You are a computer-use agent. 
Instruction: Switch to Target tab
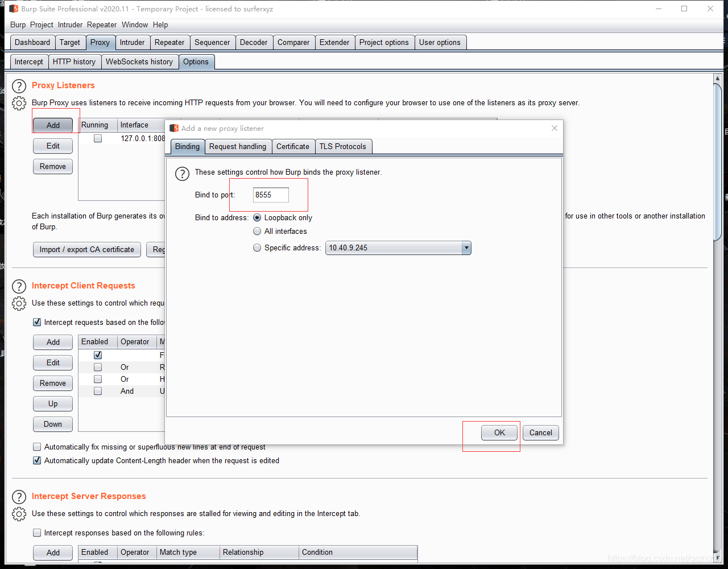point(70,42)
